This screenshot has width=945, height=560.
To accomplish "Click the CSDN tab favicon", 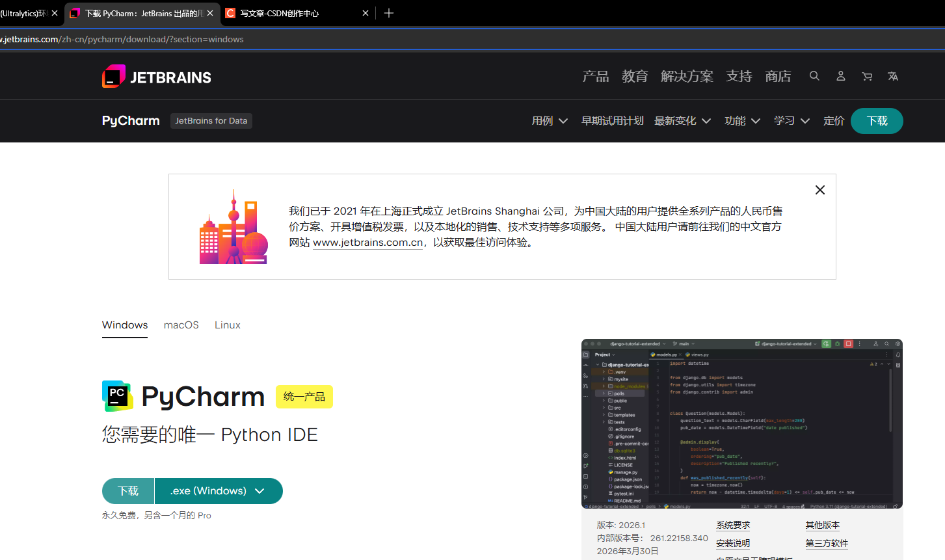I will [230, 13].
